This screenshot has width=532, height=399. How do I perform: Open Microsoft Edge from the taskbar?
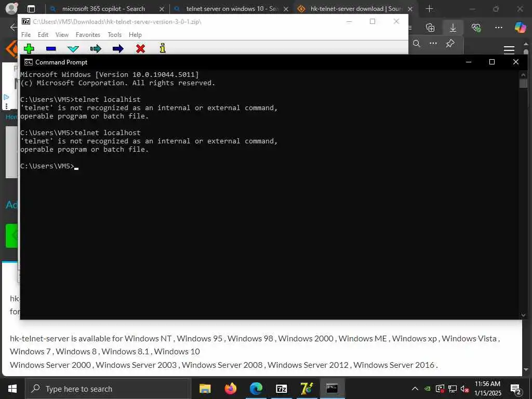[x=256, y=389]
